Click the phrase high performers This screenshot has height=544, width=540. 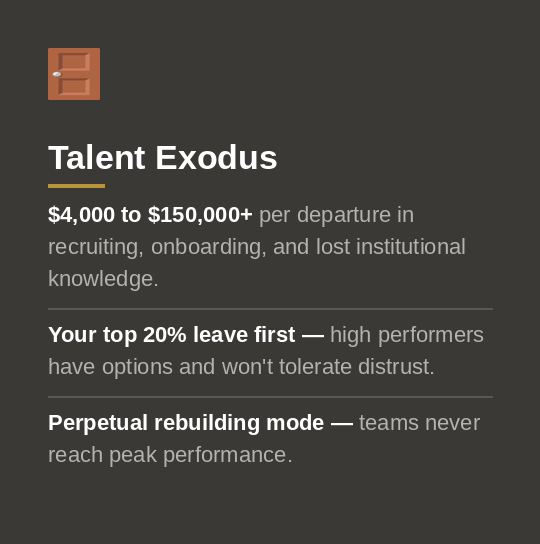(407, 335)
